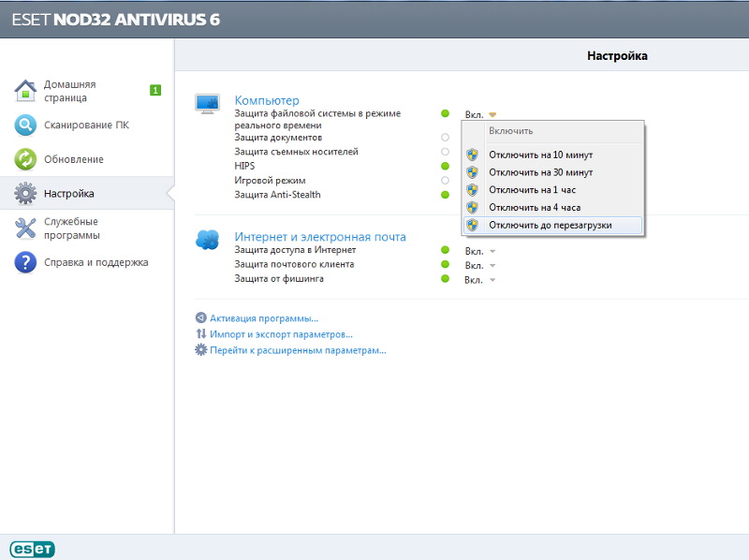Open the Обновление section

click(x=87, y=159)
